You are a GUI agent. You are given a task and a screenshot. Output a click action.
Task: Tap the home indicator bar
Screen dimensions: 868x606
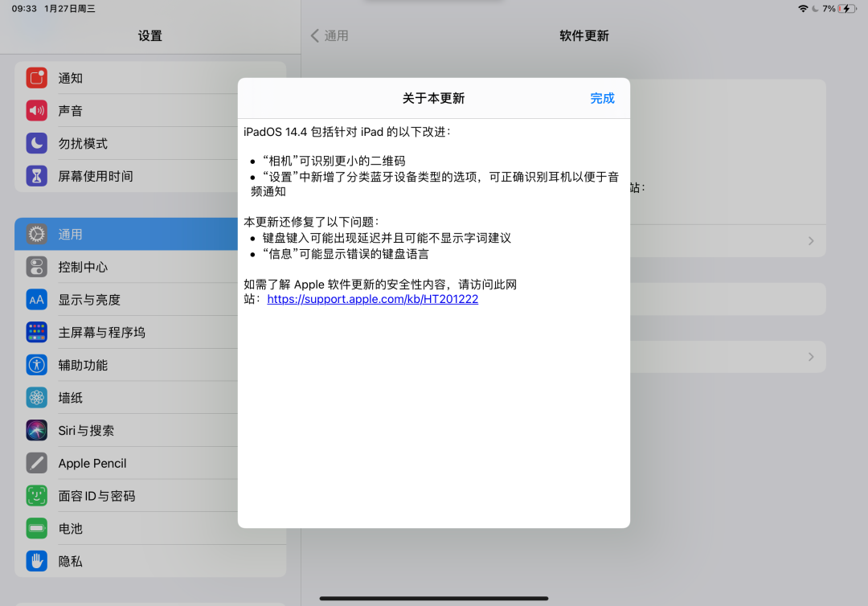click(x=434, y=598)
